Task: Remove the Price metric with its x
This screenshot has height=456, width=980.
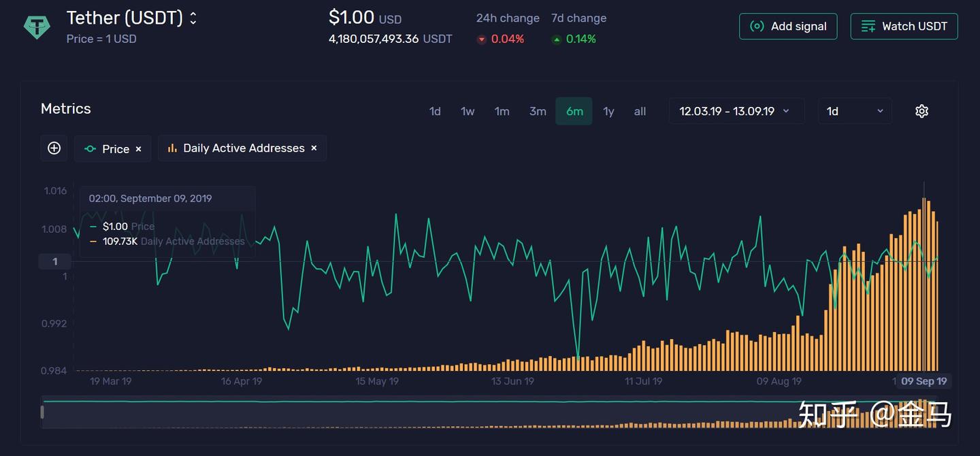Action: point(138,148)
